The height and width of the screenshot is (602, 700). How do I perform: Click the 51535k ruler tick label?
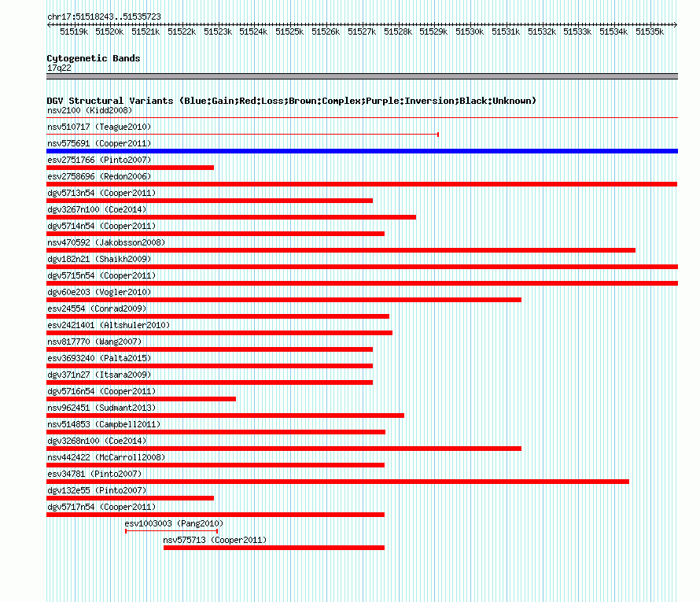[x=650, y=31]
